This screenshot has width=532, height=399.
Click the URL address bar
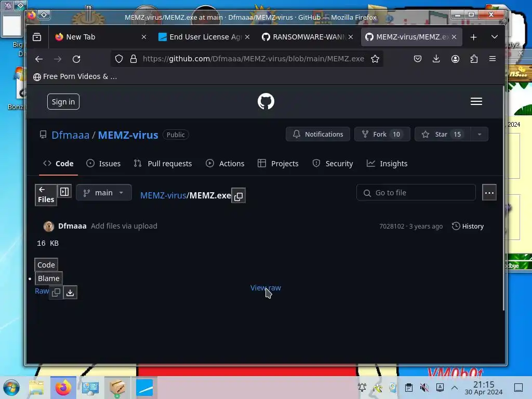click(253, 59)
